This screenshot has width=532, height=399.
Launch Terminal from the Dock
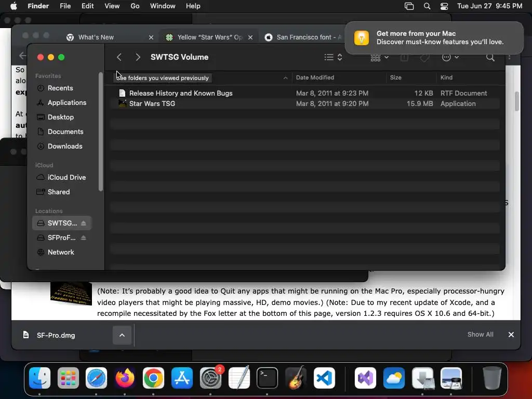coord(267,378)
